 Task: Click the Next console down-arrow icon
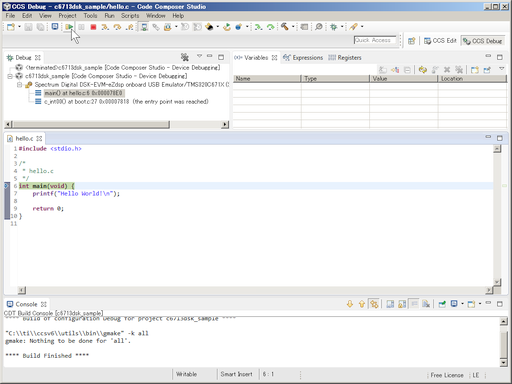pyautogui.click(x=350, y=304)
